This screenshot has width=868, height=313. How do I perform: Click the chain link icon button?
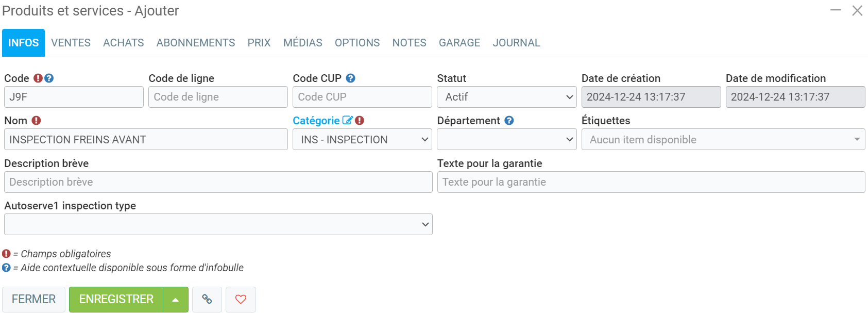click(x=207, y=300)
